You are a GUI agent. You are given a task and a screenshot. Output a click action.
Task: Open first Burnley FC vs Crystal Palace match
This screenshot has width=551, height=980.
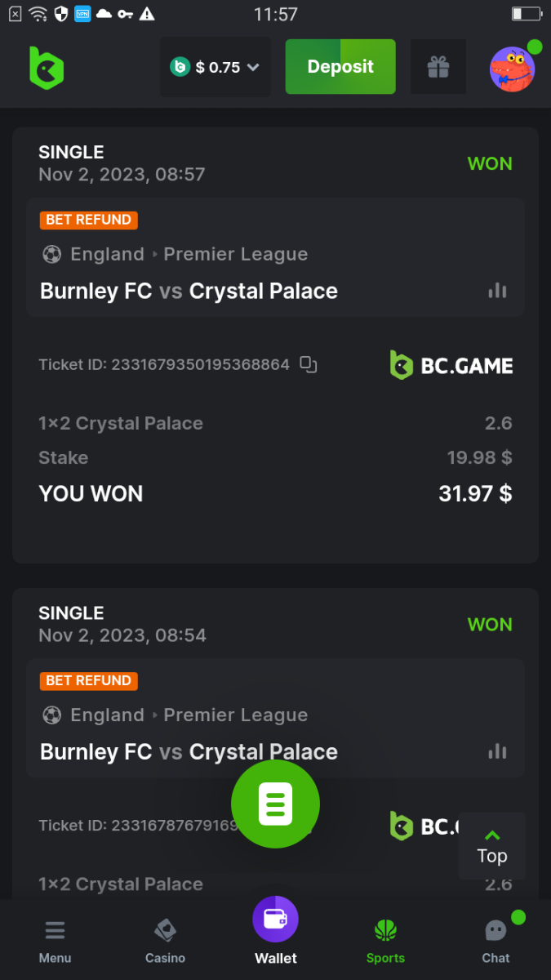click(x=189, y=292)
